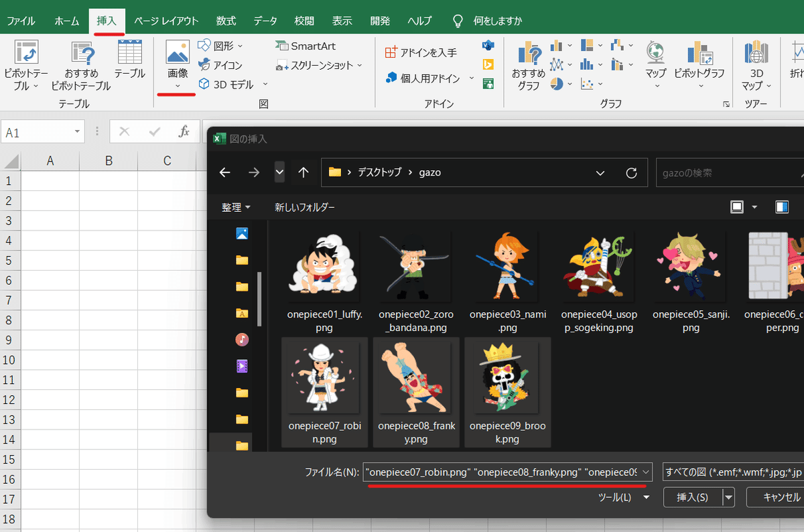Click the Videos icon in the dialog sidebar

pyautogui.click(x=242, y=366)
